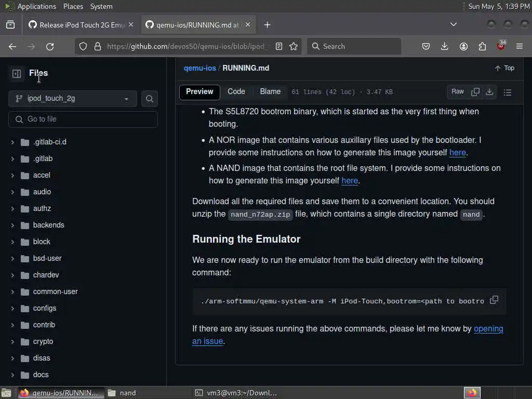532x399 pixels.
Task: Open the ipod_touch_2g branch dropdown
Action: coord(73,99)
